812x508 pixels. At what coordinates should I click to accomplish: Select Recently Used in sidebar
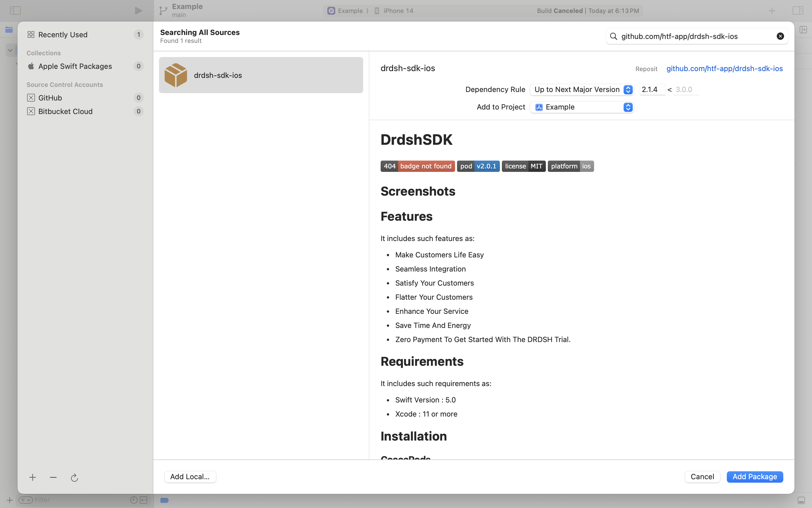[x=85, y=35]
